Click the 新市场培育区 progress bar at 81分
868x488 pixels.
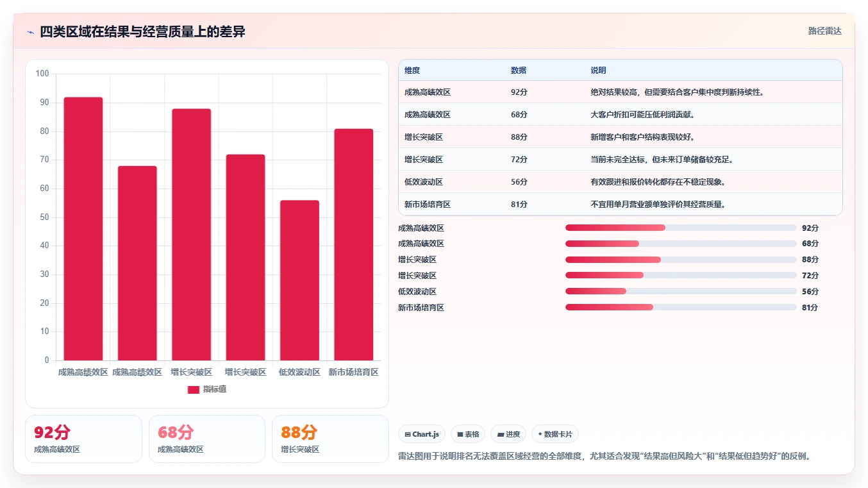(x=681, y=307)
